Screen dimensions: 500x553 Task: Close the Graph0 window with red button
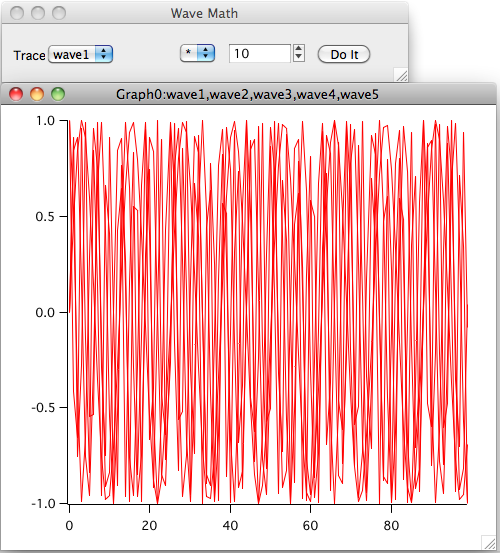[16, 94]
